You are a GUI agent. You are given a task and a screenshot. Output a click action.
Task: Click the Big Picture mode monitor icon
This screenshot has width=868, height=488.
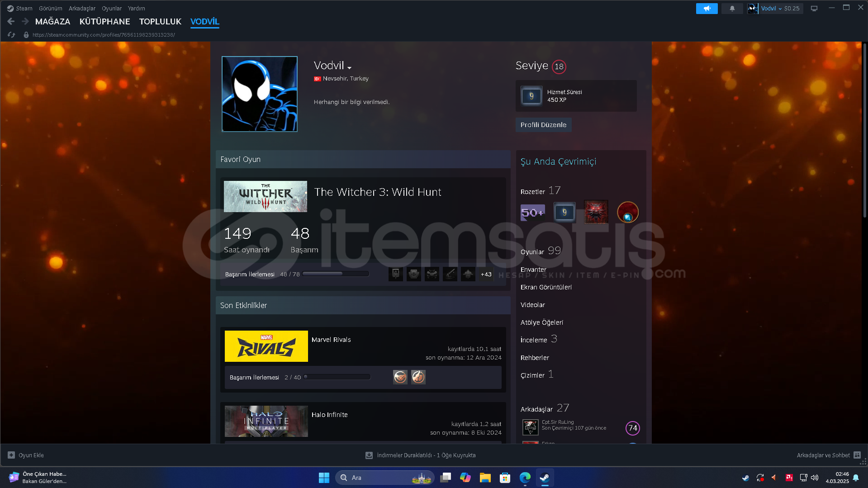tap(814, 8)
